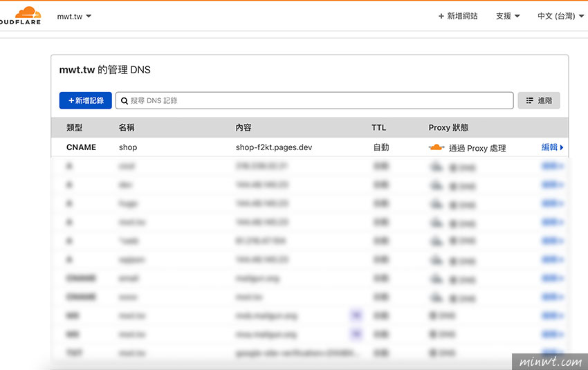This screenshot has height=370, width=588.
Task: Click the CNAME type cell for shop
Action: tap(81, 147)
